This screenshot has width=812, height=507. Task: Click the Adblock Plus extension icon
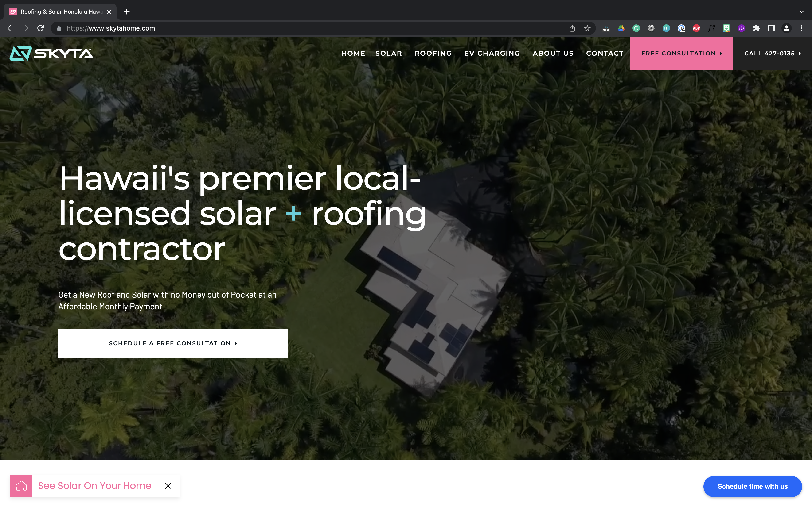[696, 28]
